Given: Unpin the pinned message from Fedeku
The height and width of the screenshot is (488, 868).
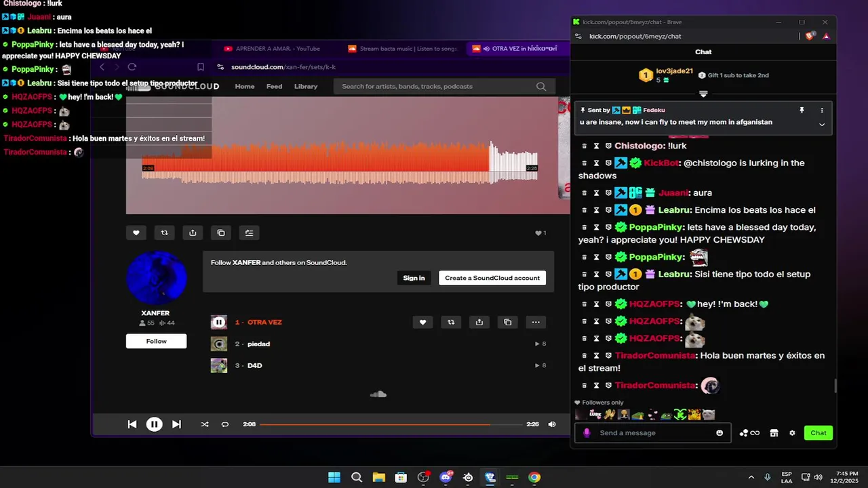Looking at the screenshot, I should tap(802, 110).
